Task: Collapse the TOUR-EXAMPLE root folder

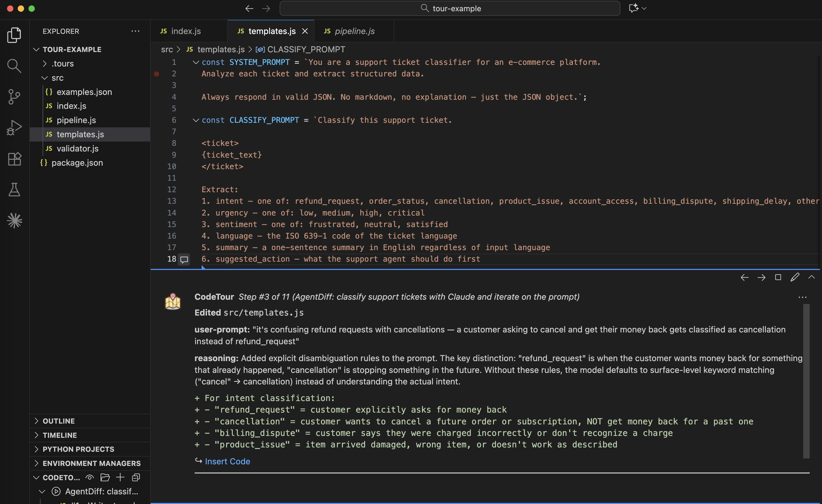Action: (x=36, y=49)
